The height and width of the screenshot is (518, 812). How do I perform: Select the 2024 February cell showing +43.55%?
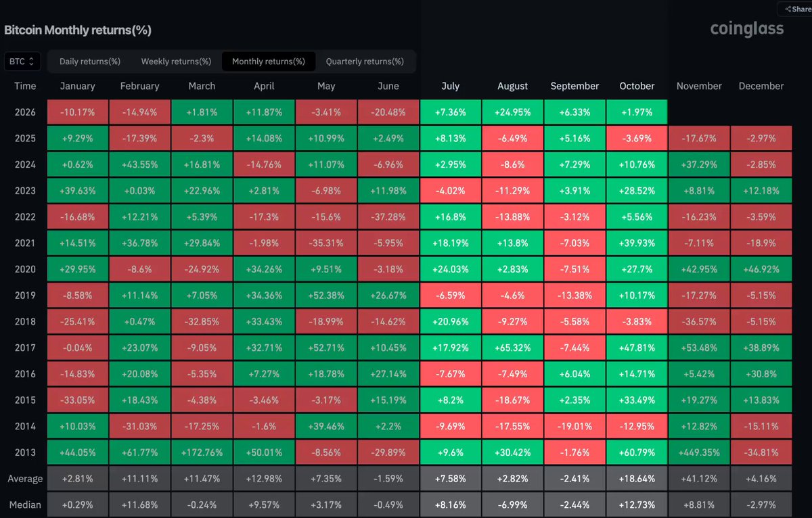[139, 164]
